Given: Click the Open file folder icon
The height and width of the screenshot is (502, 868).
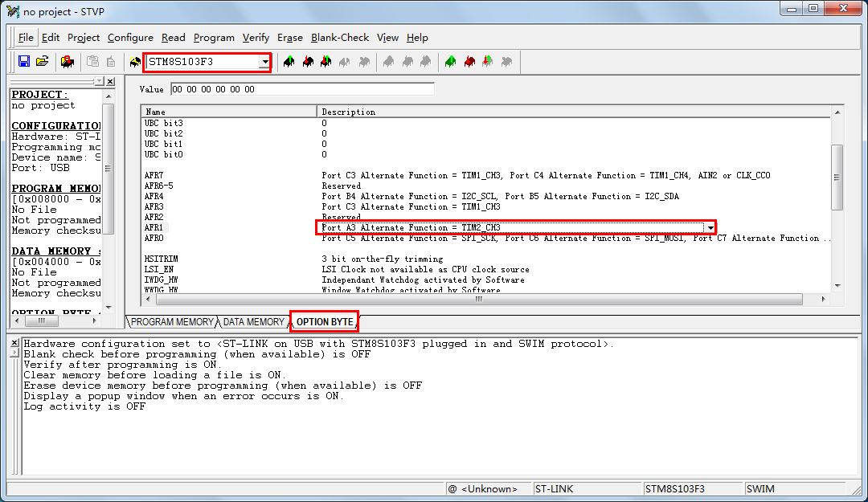Looking at the screenshot, I should (42, 61).
